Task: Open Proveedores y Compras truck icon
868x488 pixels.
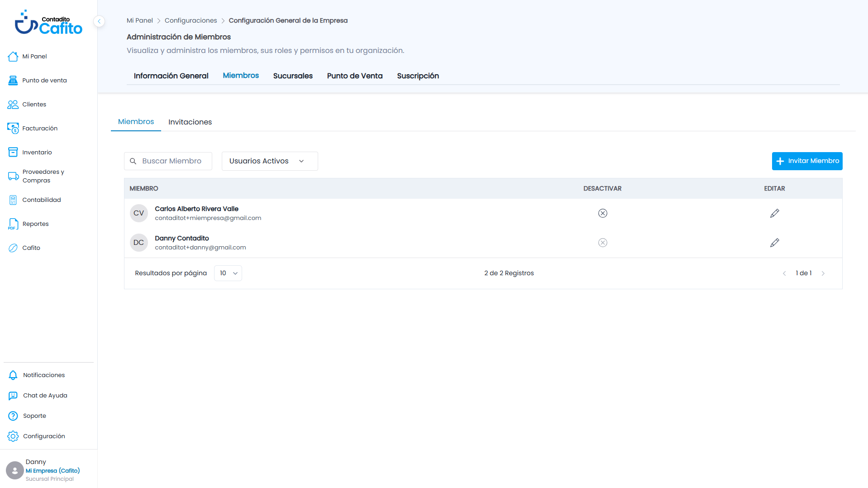Action: tap(13, 176)
